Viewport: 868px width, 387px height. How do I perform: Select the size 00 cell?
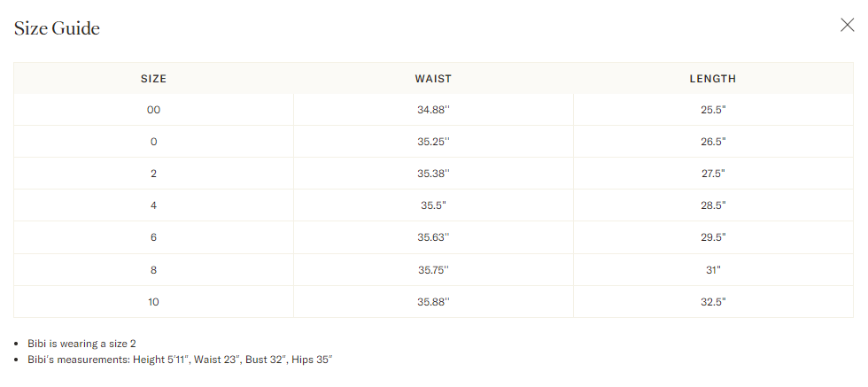[x=153, y=110]
